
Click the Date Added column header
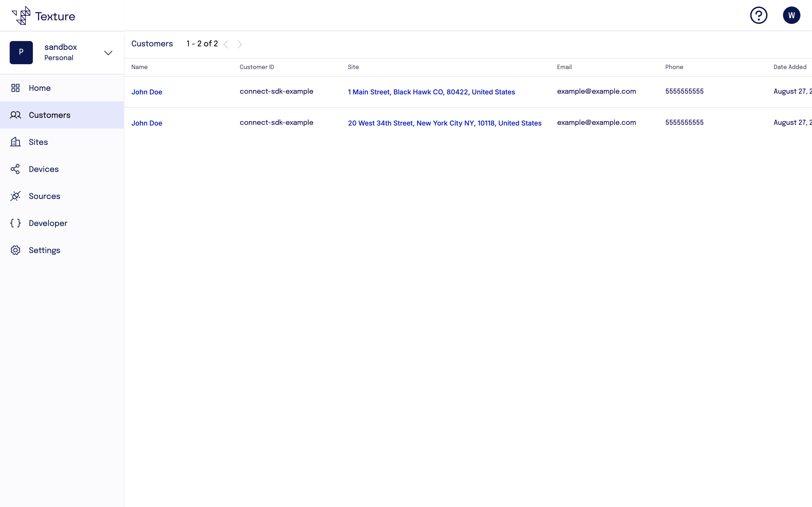coord(790,67)
